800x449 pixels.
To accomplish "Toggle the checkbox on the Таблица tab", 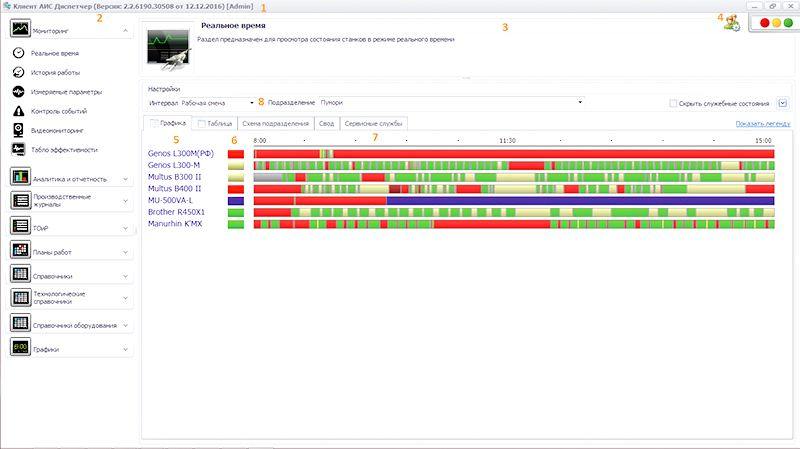I will 202,124.
